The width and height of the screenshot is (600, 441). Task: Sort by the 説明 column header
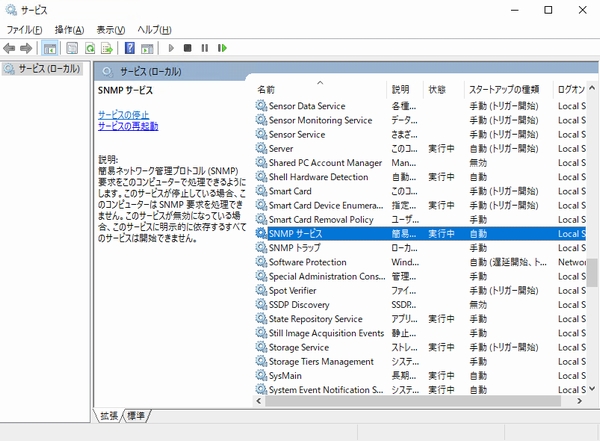(x=405, y=90)
